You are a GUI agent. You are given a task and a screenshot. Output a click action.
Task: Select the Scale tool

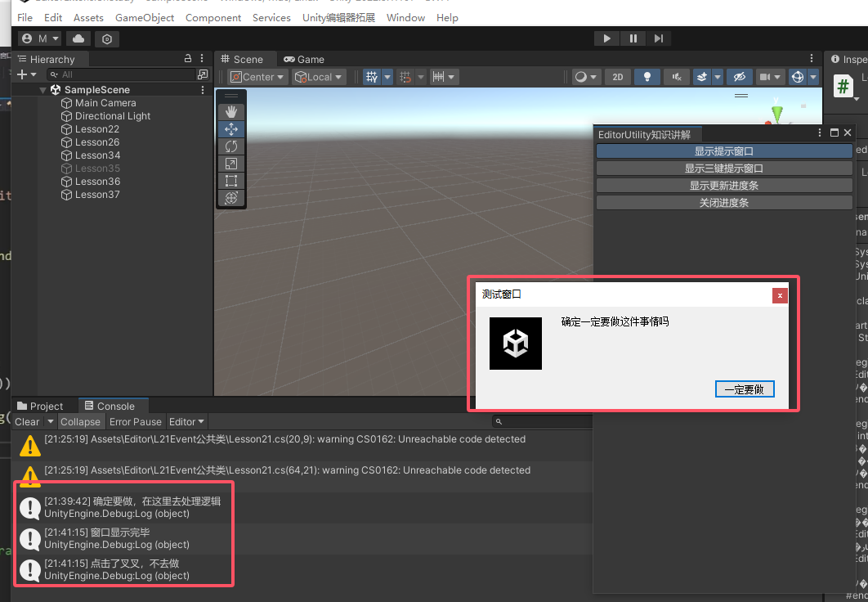point(231,164)
